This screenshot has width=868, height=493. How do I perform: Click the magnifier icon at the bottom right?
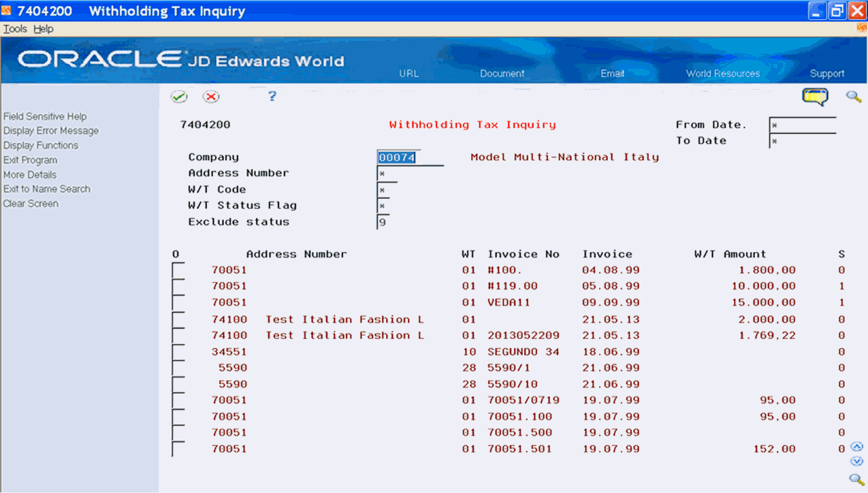tap(856, 479)
